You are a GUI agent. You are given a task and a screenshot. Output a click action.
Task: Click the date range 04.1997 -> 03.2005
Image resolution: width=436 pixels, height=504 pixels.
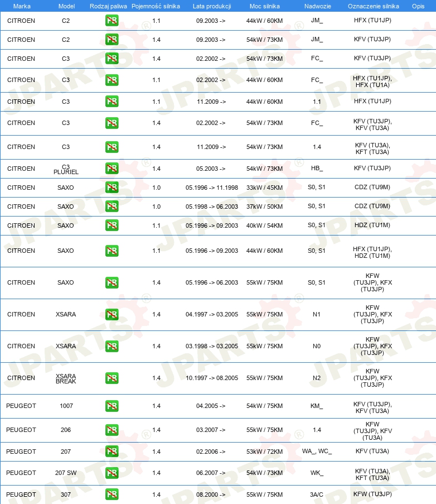(x=211, y=314)
